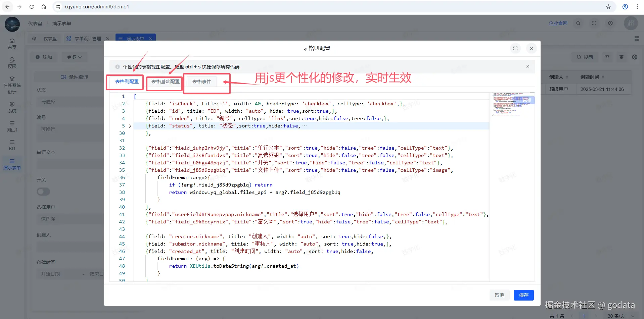Expand the 更多 dropdown menu

[x=74, y=57]
